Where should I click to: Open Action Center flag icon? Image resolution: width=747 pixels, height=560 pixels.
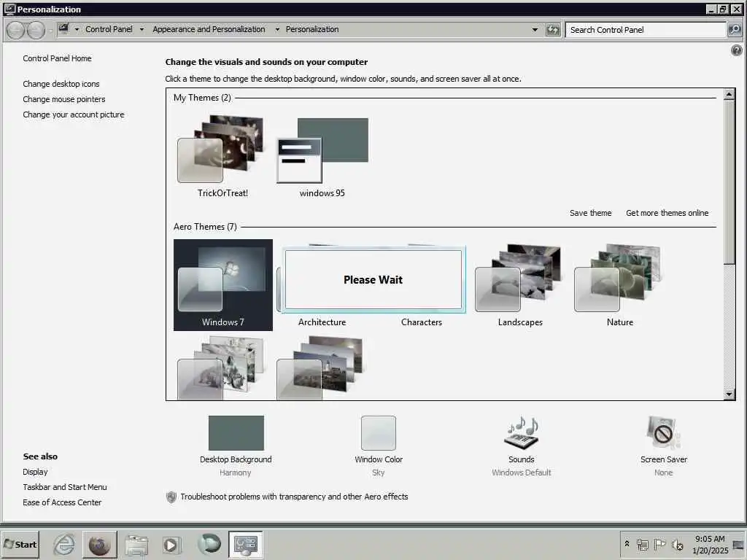(x=659, y=544)
